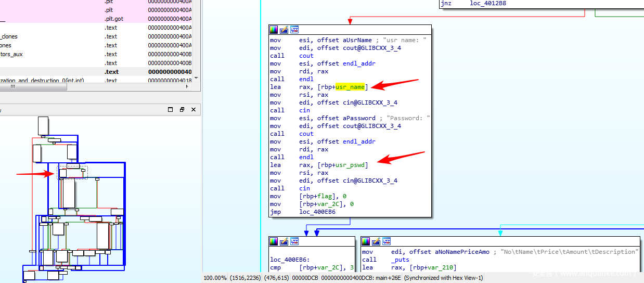This screenshot has height=283, width=644.
Task: Float the graph overview panel
Action: 182,110
